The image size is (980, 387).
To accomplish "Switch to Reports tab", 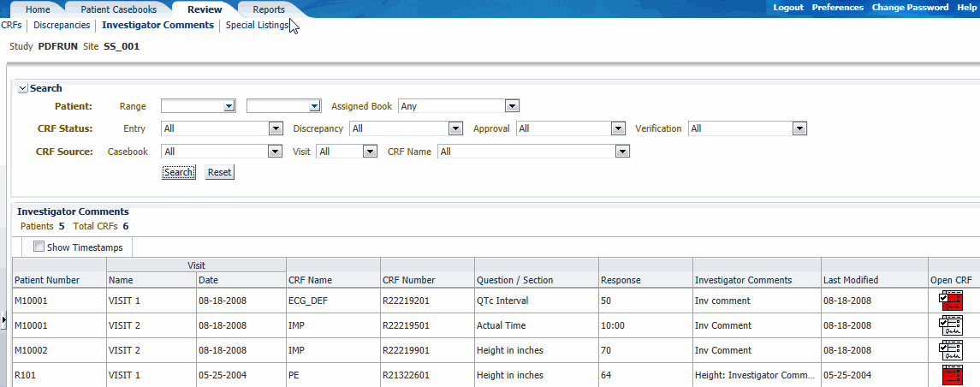I will [x=269, y=9].
